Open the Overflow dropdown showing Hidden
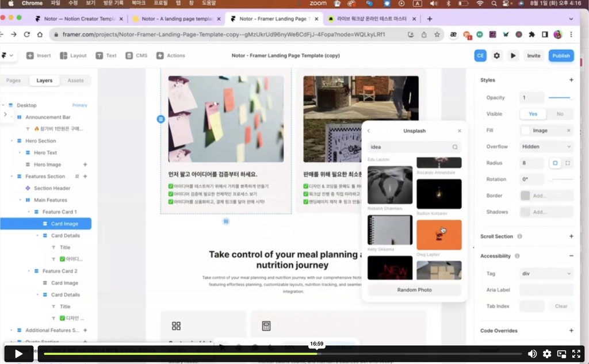 point(545,146)
